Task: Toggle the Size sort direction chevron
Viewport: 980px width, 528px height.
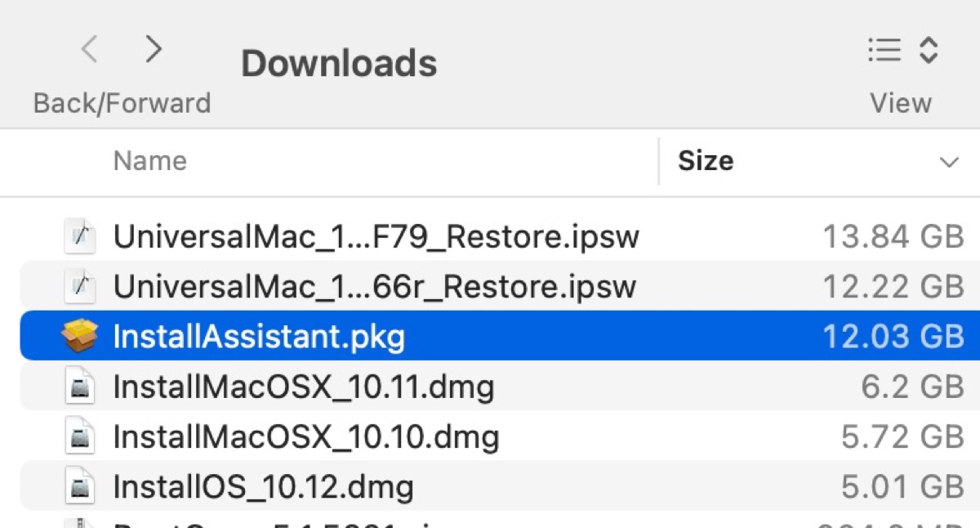Action: coord(949,162)
